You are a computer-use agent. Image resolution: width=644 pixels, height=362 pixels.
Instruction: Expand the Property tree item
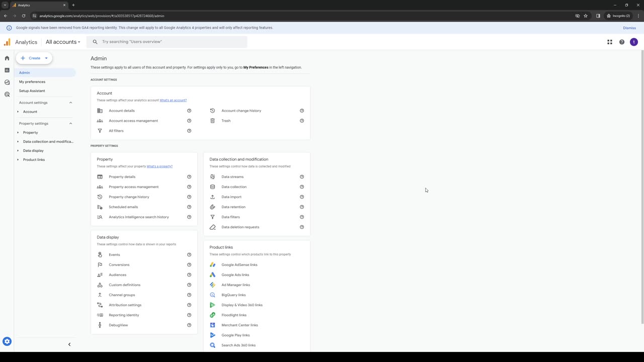coord(18,133)
